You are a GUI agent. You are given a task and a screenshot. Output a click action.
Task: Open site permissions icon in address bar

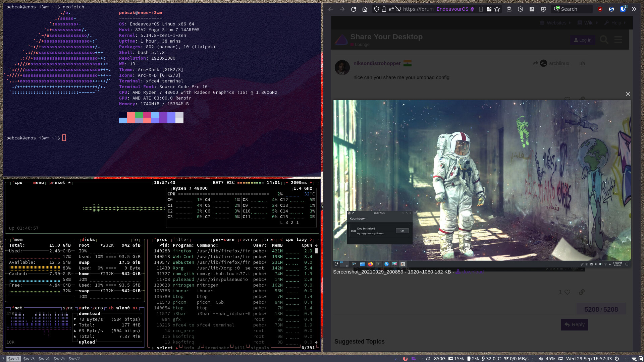(x=391, y=9)
